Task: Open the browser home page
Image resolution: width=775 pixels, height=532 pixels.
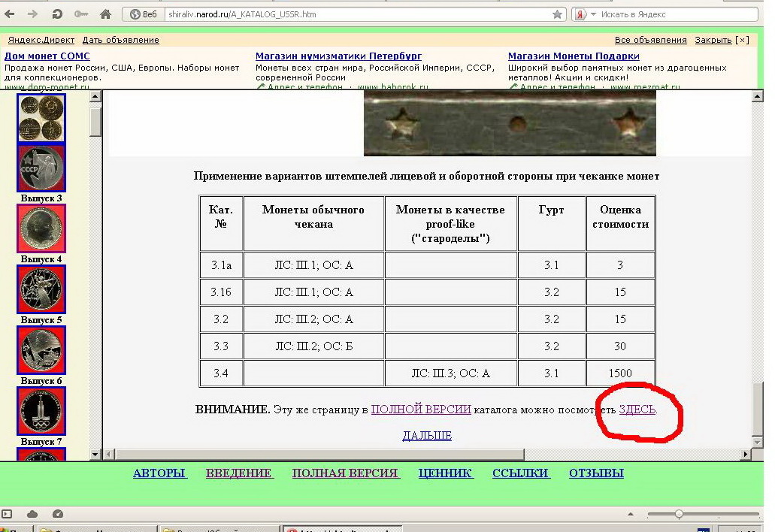Action: tap(105, 14)
